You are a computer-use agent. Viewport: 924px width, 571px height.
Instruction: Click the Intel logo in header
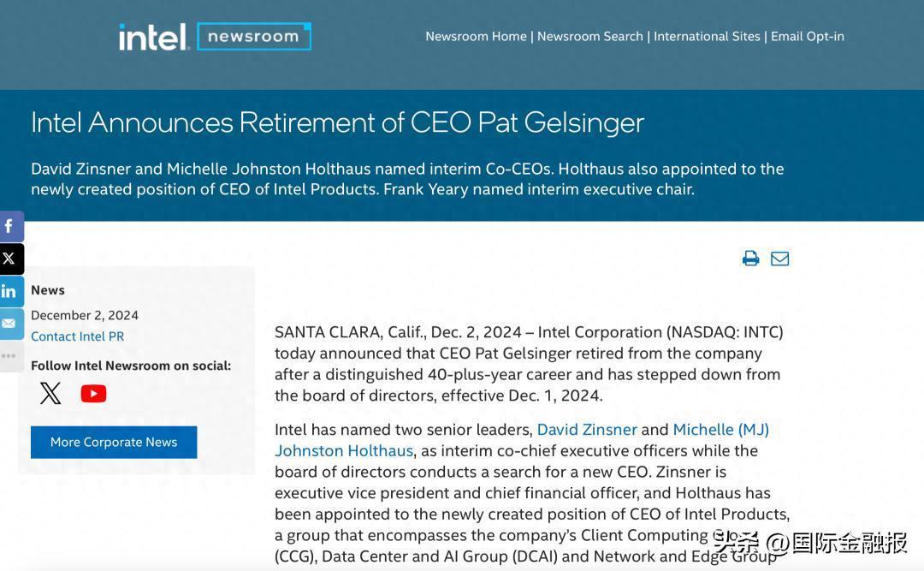[x=153, y=37]
